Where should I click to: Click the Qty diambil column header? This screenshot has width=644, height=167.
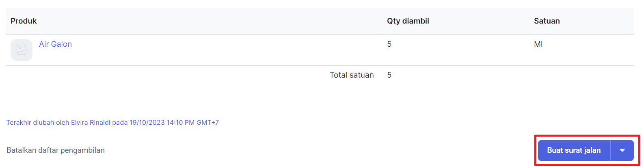[408, 21]
